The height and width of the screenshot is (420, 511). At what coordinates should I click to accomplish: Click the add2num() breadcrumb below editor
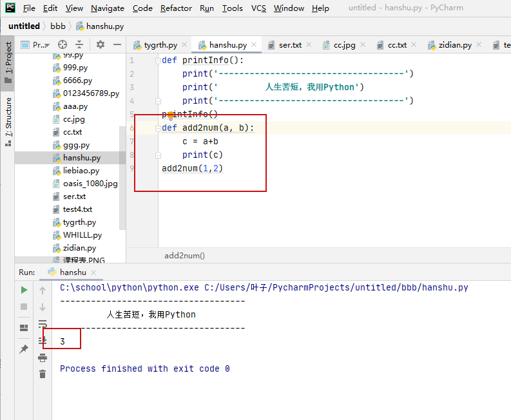(x=184, y=256)
